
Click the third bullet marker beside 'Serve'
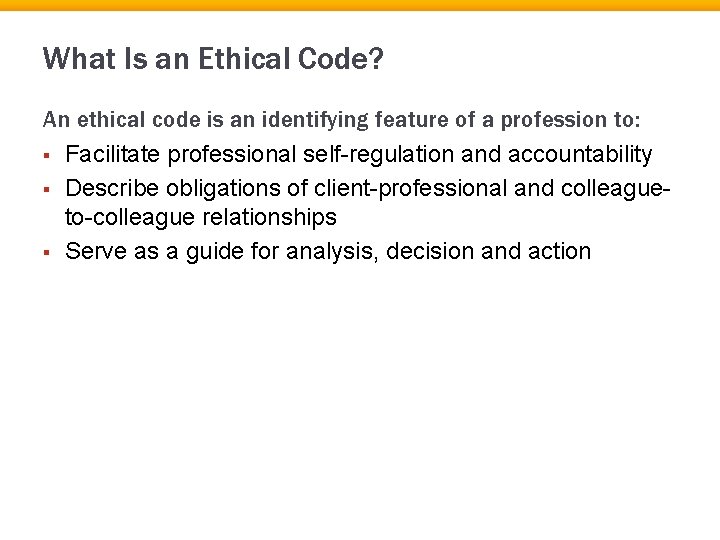click(47, 251)
